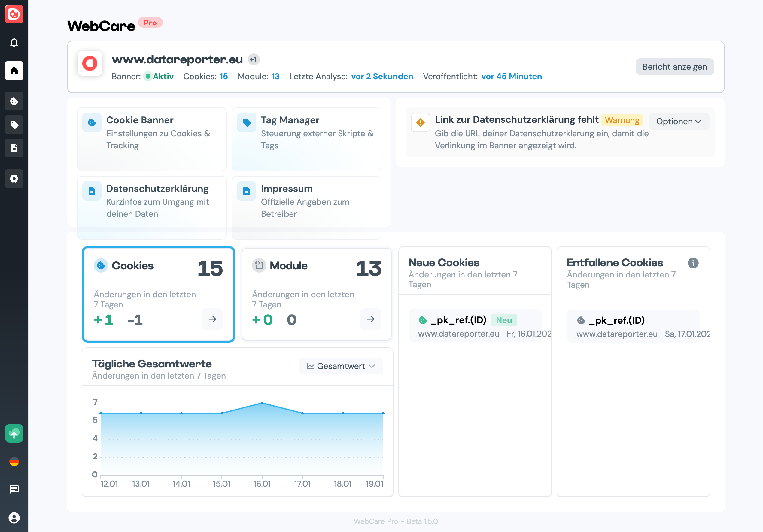Open notifications bell in sidebar
Screen dimensions: 763x532
point(14,43)
